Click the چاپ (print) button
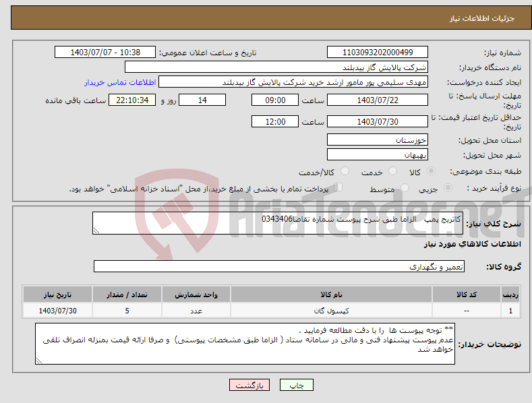 click(x=296, y=385)
